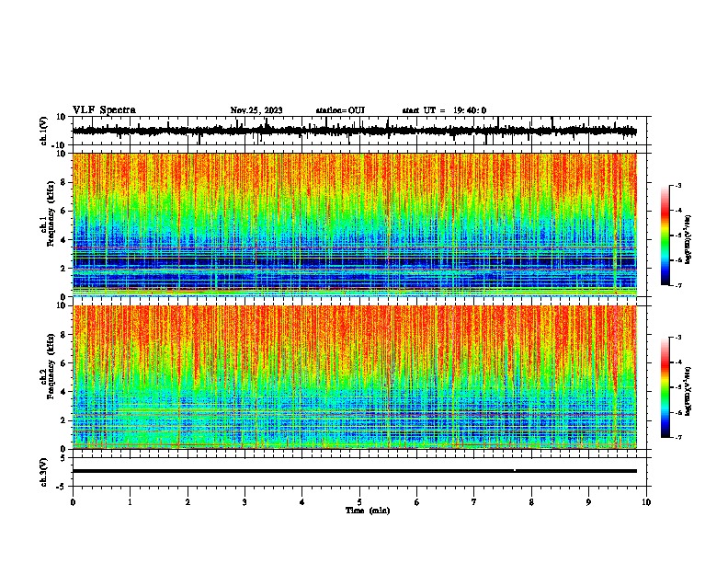Image resolution: width=728 pixels, height=563 pixels.
Task: Click the "6" tick on the time axis
Action: coord(417,502)
